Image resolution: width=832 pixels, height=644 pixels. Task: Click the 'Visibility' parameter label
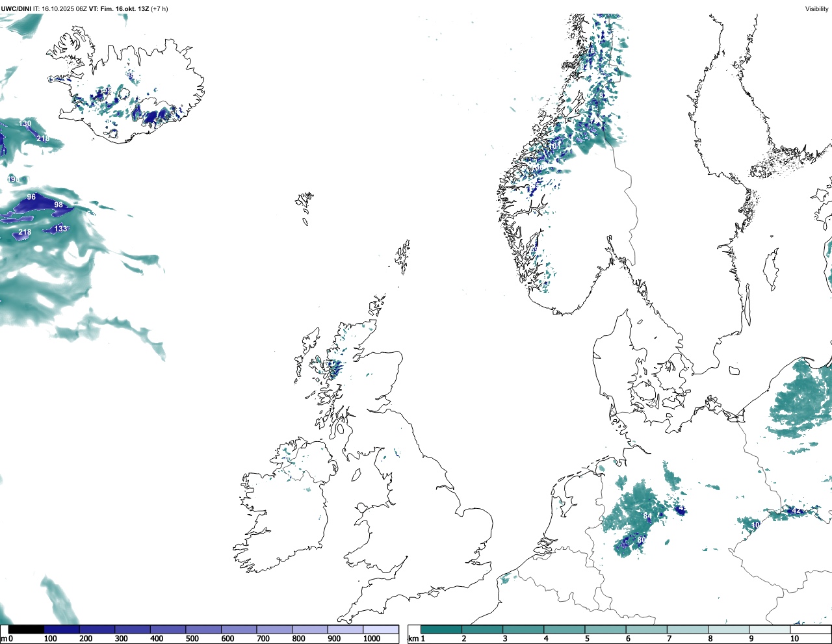coord(817,8)
